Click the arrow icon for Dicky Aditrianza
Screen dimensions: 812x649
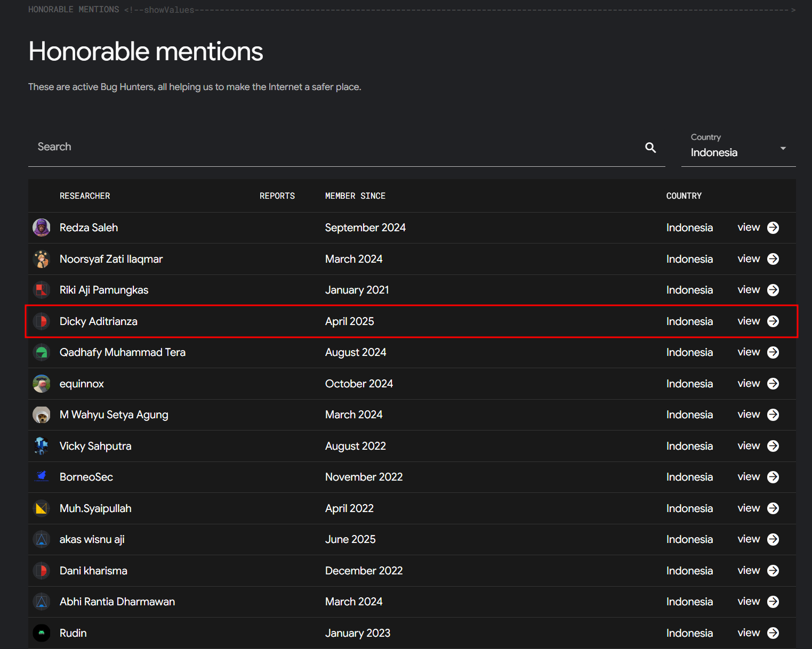(x=773, y=321)
